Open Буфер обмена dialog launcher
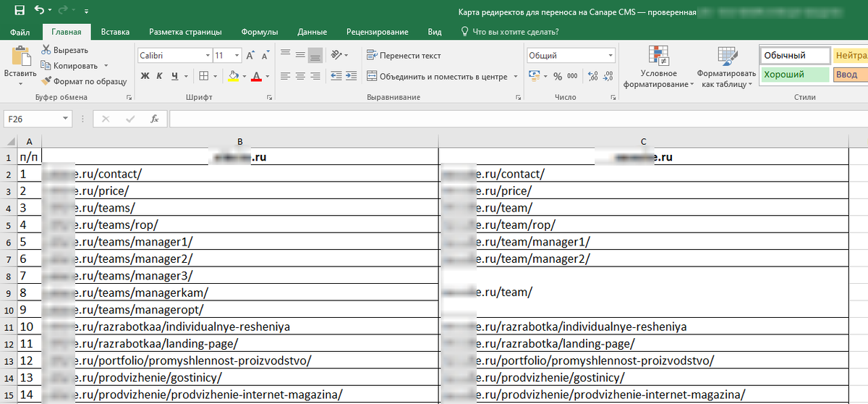 pos(129,97)
